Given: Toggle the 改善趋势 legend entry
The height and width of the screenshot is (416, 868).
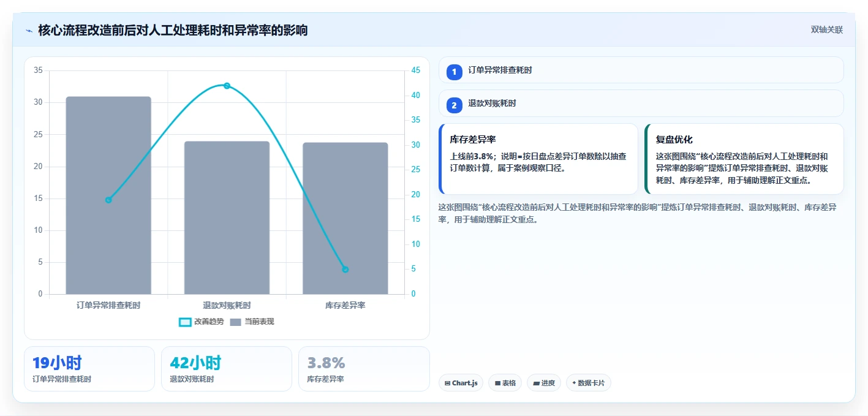Looking at the screenshot, I should [x=202, y=322].
